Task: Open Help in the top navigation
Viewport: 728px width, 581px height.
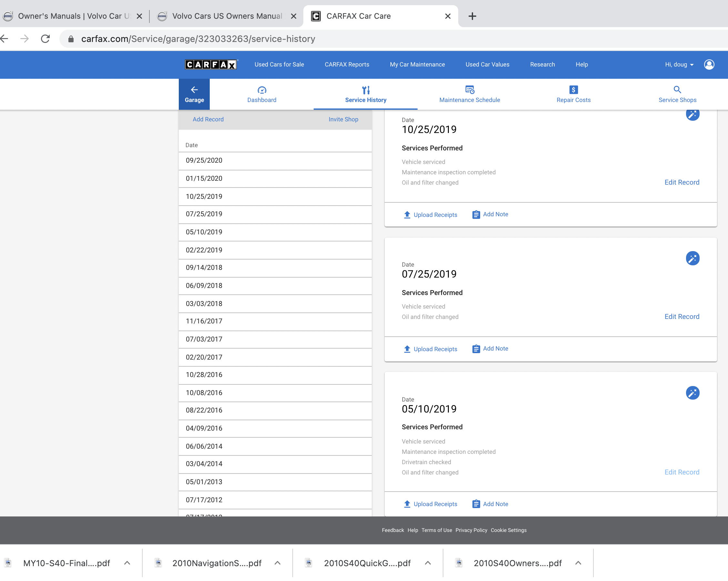Action: point(581,65)
